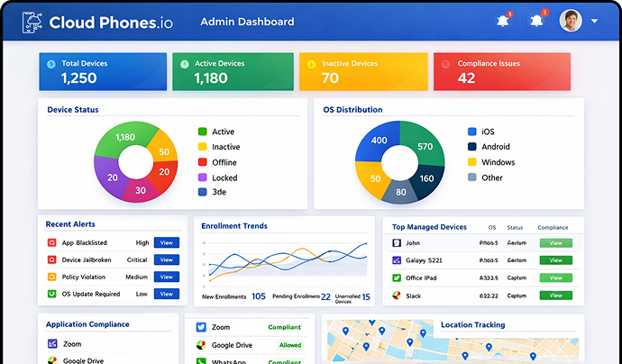Image resolution: width=622 pixels, height=364 pixels.
Task: Open the Admin Dashboard header item
Action: [x=247, y=22]
